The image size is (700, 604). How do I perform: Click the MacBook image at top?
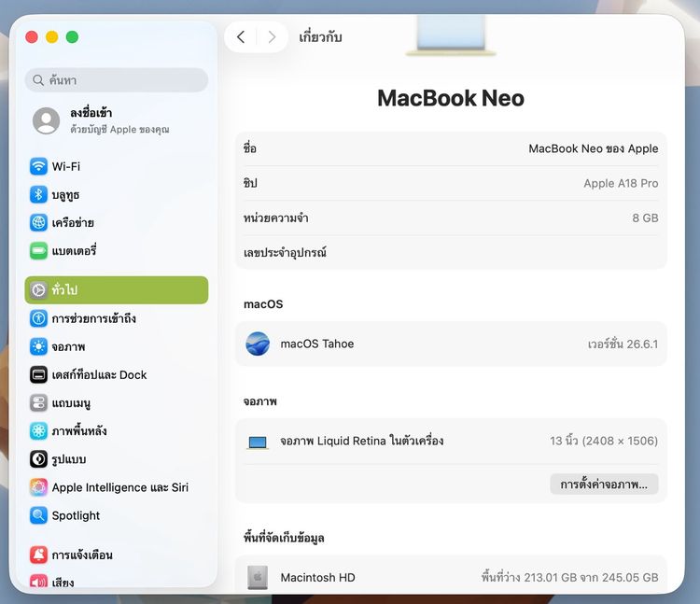click(x=451, y=35)
